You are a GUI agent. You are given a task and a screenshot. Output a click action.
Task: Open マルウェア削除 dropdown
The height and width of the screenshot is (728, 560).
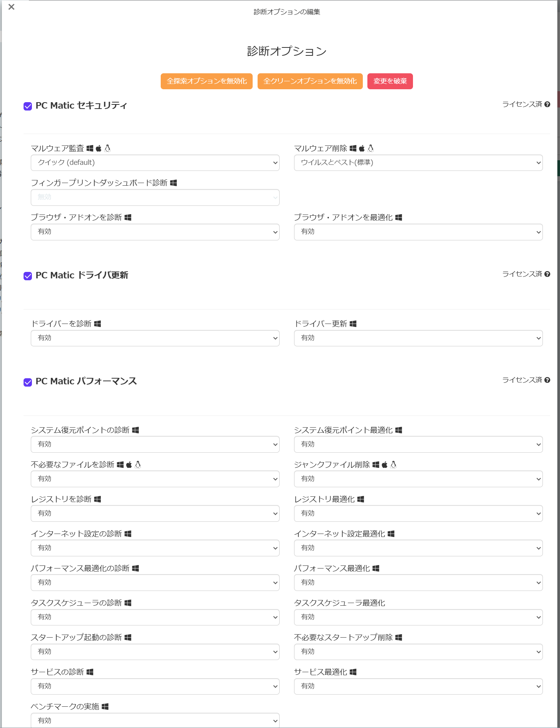click(418, 163)
